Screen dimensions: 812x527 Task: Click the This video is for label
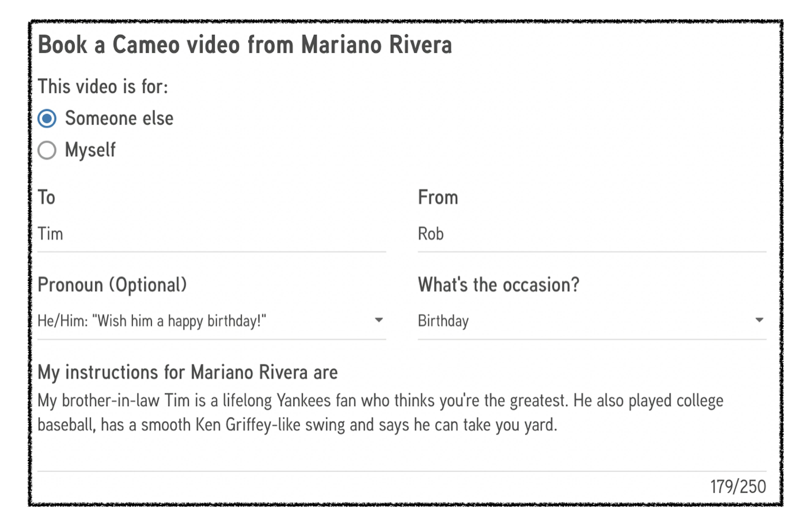click(x=103, y=86)
